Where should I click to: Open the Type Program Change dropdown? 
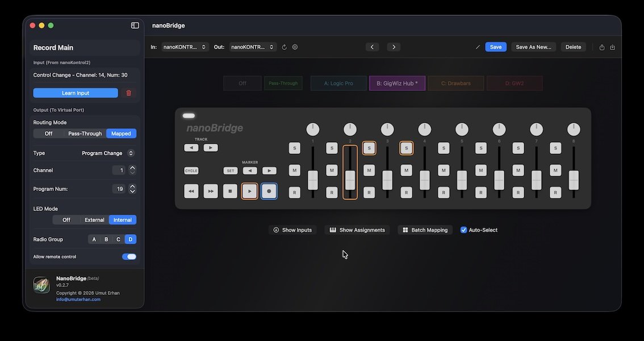click(x=108, y=153)
